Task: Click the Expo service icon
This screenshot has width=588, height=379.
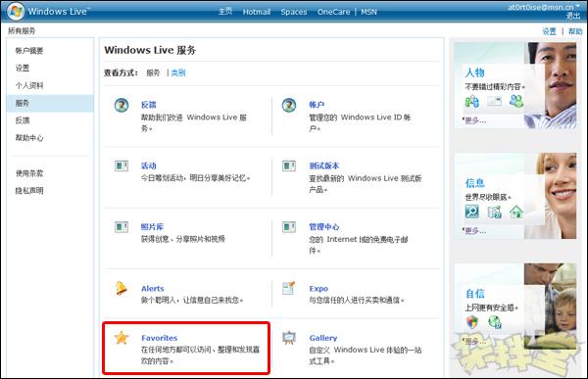Action: (x=289, y=288)
